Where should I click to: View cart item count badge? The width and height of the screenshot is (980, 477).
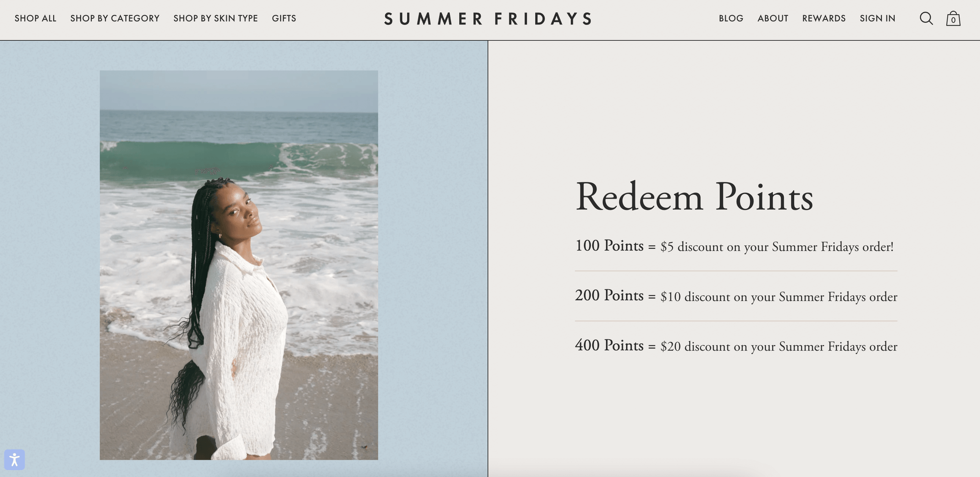tap(953, 20)
